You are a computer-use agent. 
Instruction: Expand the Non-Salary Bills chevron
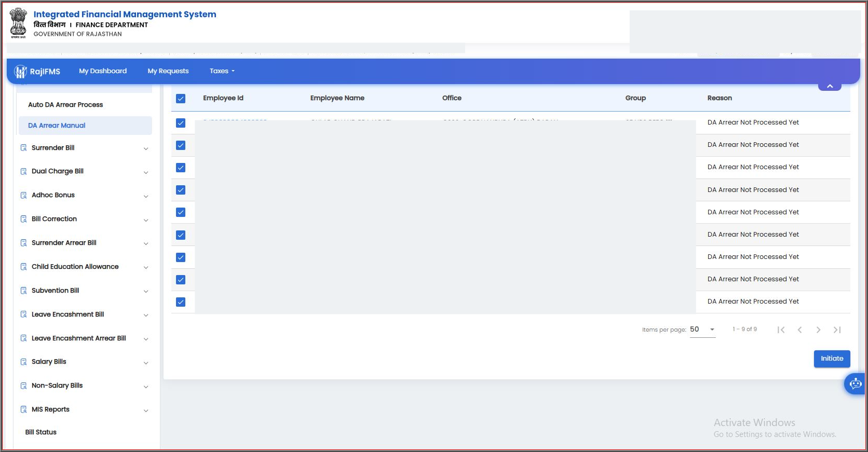tap(146, 387)
